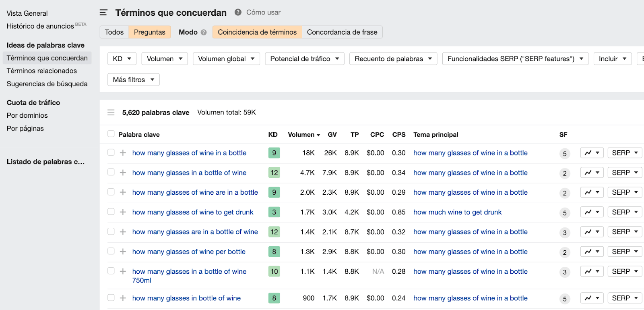Click the green KD 10 badge for the 750ml keyword

click(x=274, y=271)
